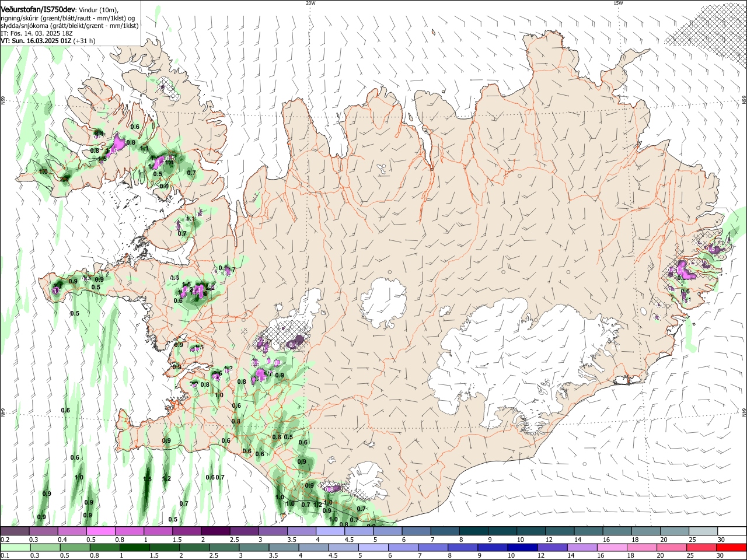Click the grey-green 2.5–3 swatch in lower legend bar

point(224,547)
